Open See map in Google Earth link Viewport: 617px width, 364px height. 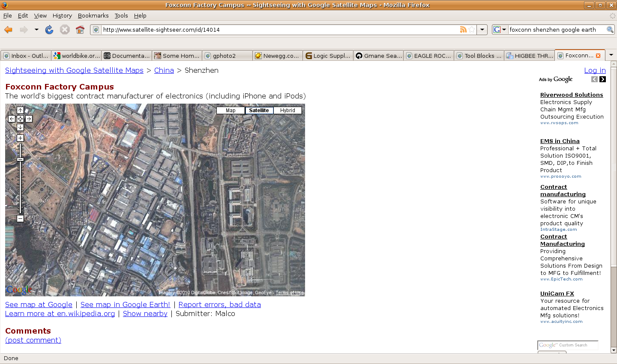pyautogui.click(x=125, y=304)
